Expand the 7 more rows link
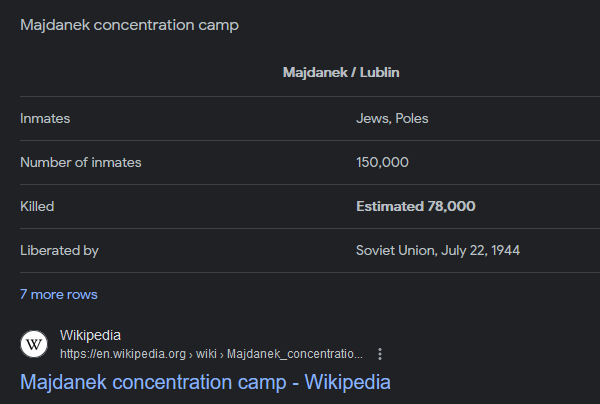 pos(59,295)
